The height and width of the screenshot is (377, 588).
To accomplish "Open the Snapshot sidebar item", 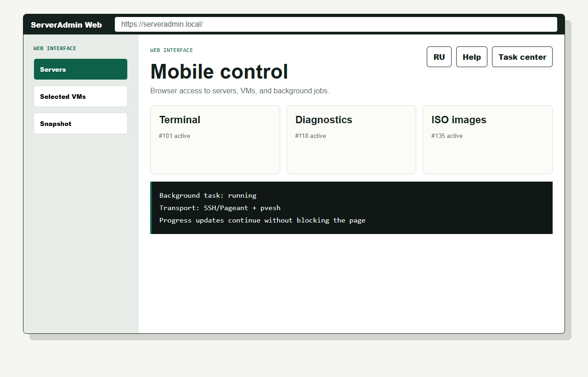I will (80, 124).
